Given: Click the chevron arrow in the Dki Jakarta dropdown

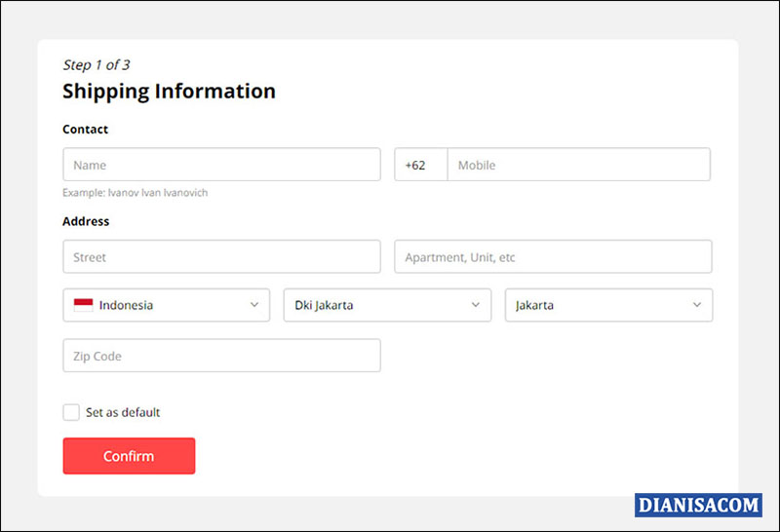Looking at the screenshot, I should [476, 305].
